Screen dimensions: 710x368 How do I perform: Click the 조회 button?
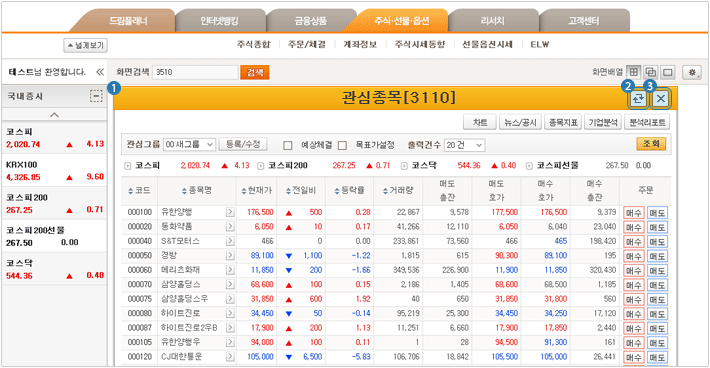tap(651, 144)
